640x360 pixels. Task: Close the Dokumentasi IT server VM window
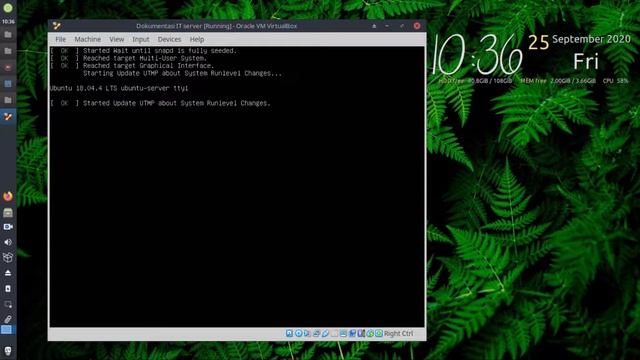click(x=417, y=26)
